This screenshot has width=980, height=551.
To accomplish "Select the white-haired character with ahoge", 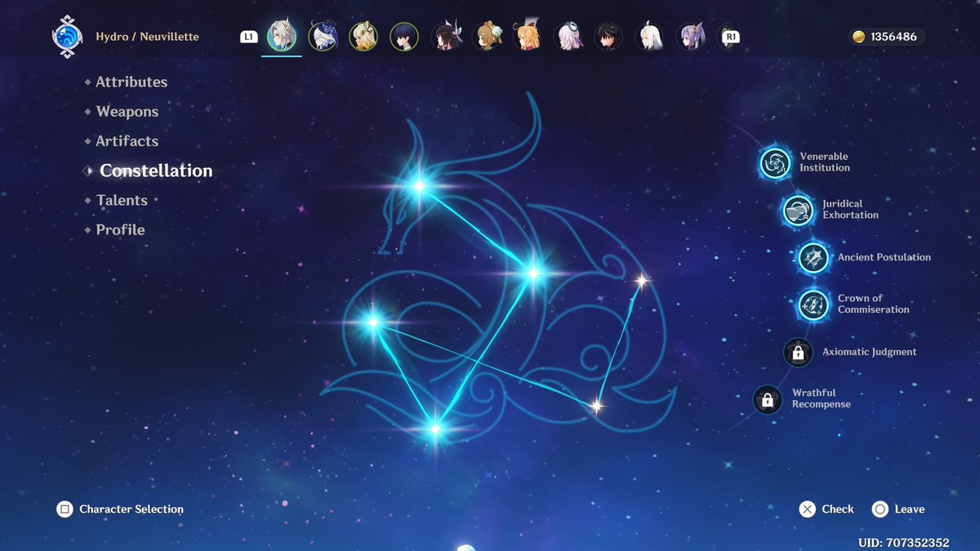I will tap(651, 36).
